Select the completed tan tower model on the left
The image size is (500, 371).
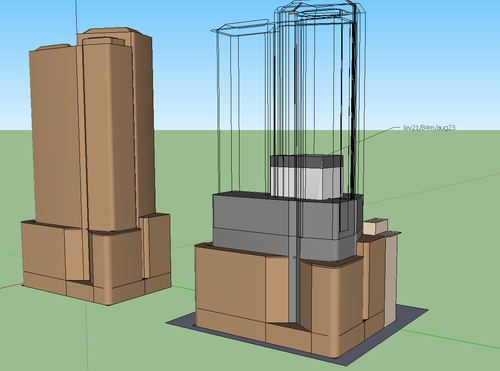coord(96,166)
